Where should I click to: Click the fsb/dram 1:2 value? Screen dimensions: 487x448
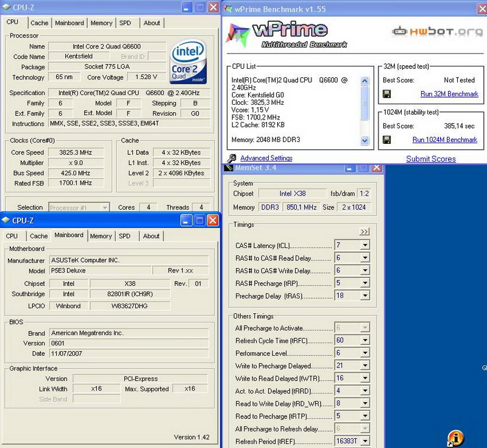364,194
